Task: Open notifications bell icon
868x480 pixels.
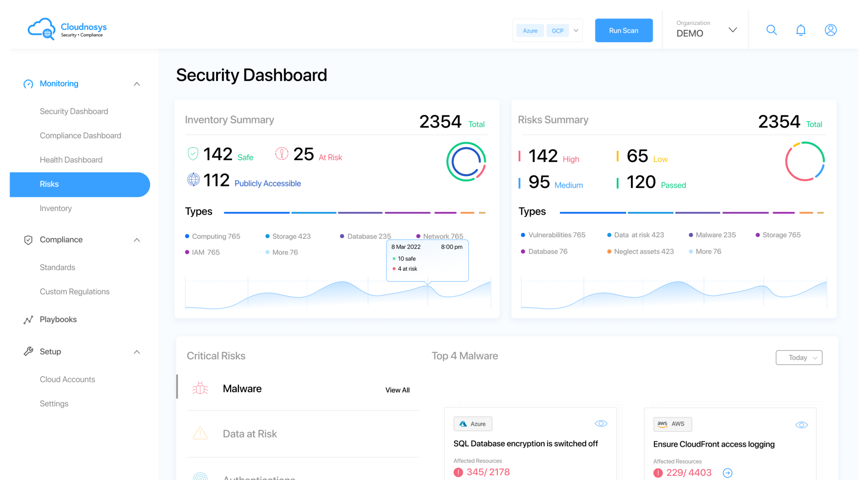Action: tap(800, 30)
